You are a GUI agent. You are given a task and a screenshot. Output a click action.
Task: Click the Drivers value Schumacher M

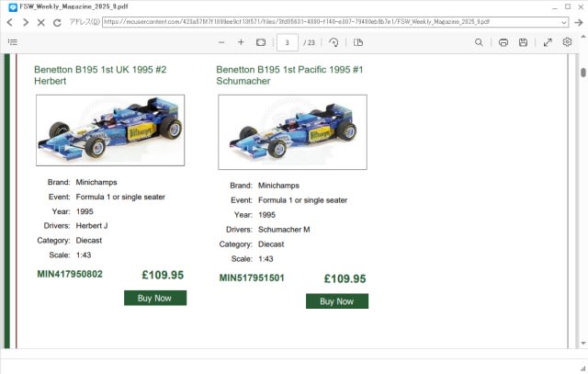coord(284,230)
